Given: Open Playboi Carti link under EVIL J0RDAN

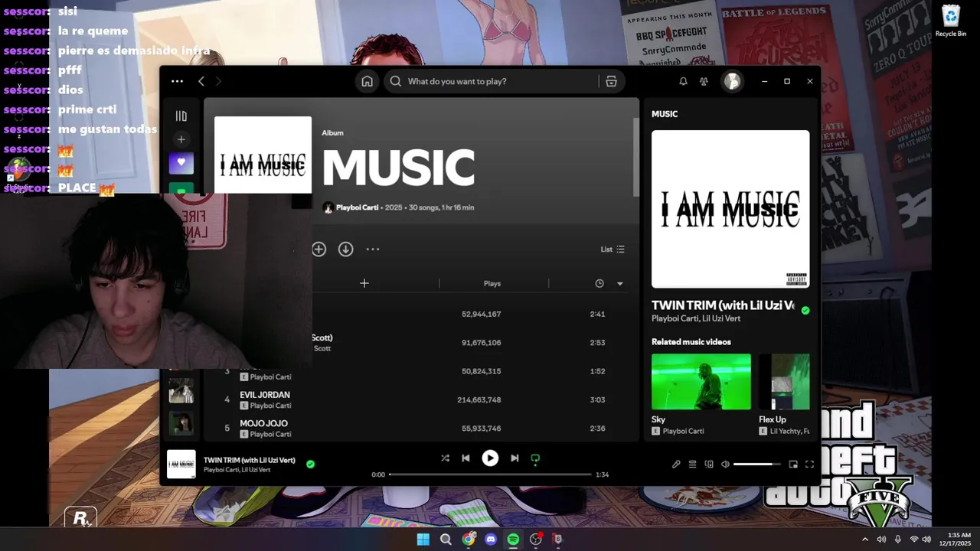Looking at the screenshot, I should pyautogui.click(x=270, y=406).
